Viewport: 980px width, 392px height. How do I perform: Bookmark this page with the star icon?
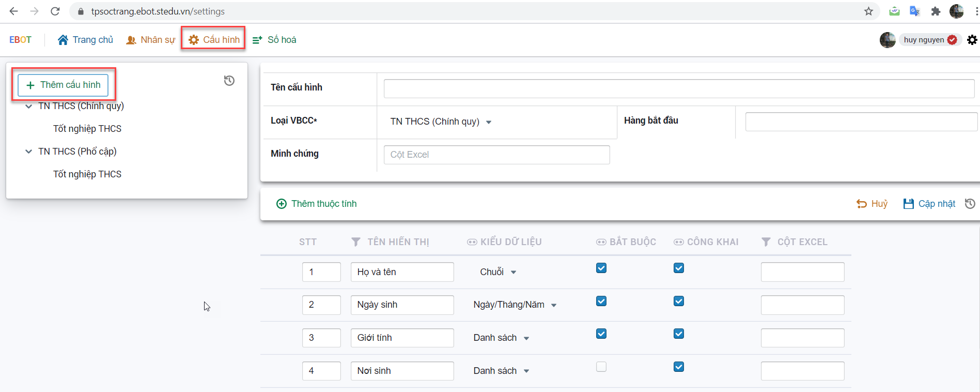[x=868, y=11]
